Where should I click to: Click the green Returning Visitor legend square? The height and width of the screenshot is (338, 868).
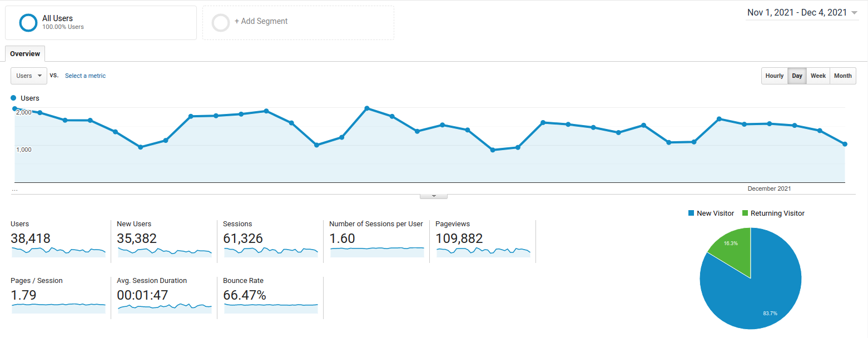coord(745,213)
